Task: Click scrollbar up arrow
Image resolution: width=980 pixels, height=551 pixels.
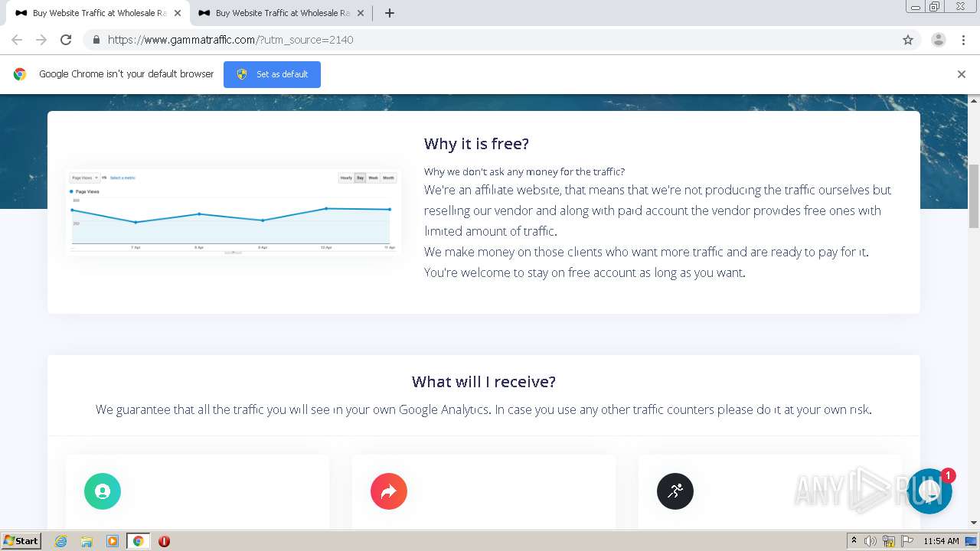Action: (974, 101)
